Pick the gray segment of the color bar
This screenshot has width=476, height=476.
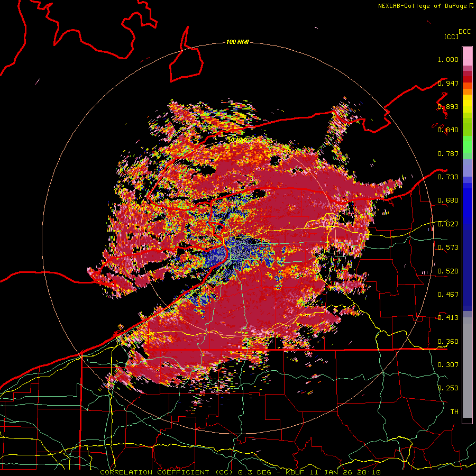(x=467, y=368)
